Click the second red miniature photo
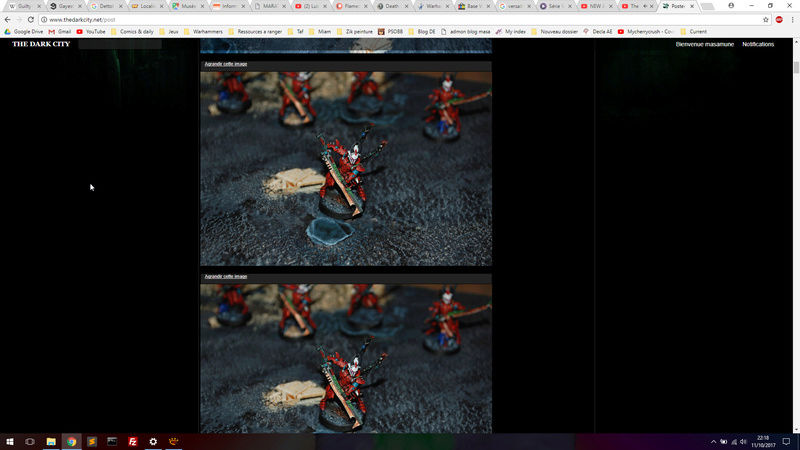Viewport: 800px width, 450px height. pos(346,359)
